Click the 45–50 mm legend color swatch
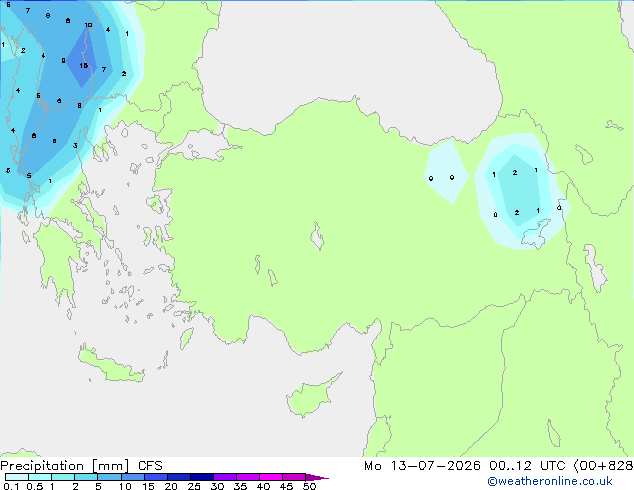This screenshot has height=490, width=634. click(x=294, y=477)
